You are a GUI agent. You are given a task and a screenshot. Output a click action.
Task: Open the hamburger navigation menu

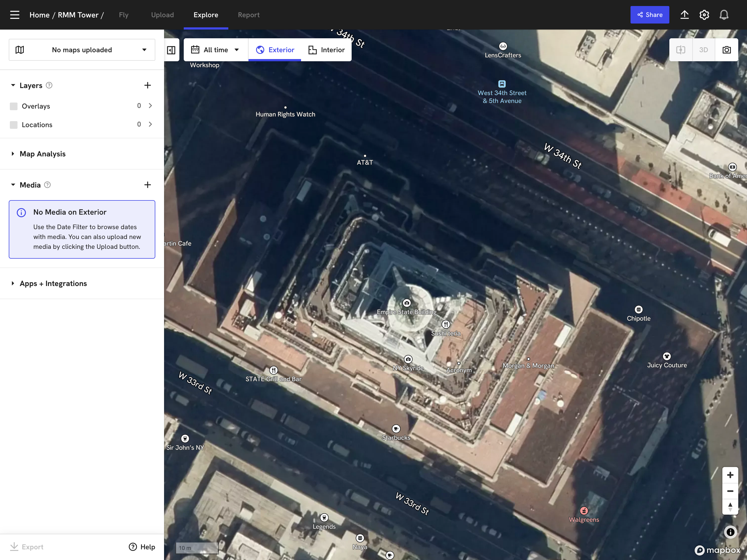tap(14, 14)
